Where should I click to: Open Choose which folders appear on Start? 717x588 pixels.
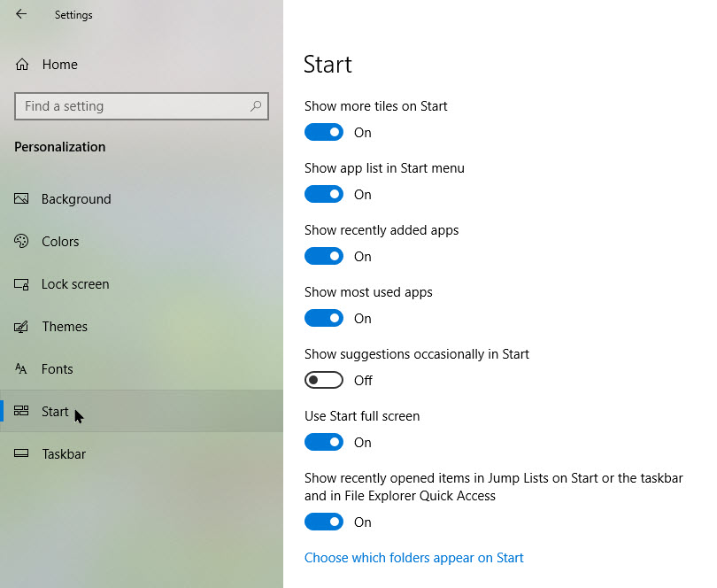413,557
